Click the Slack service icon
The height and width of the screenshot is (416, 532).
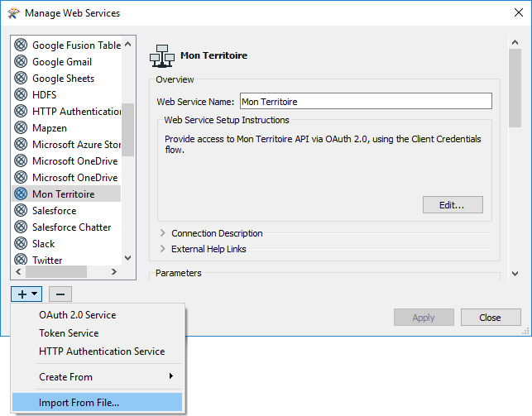coord(21,244)
